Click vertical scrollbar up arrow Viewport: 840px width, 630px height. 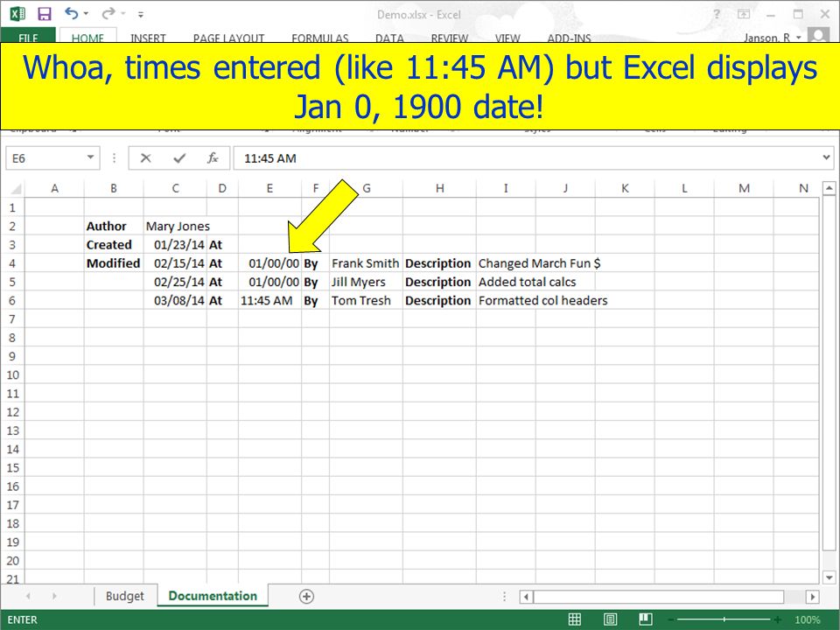tap(829, 188)
